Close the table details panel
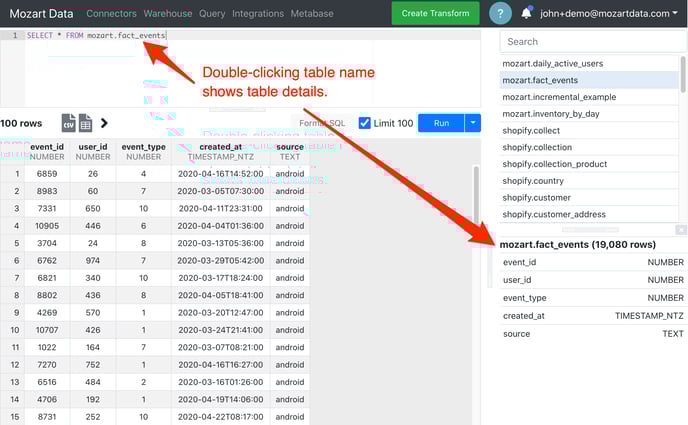This screenshot has width=688, height=425. [x=681, y=229]
